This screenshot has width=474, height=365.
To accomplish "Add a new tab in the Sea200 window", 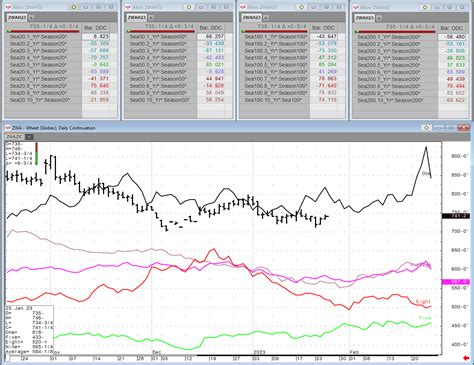I will click(379, 18).
